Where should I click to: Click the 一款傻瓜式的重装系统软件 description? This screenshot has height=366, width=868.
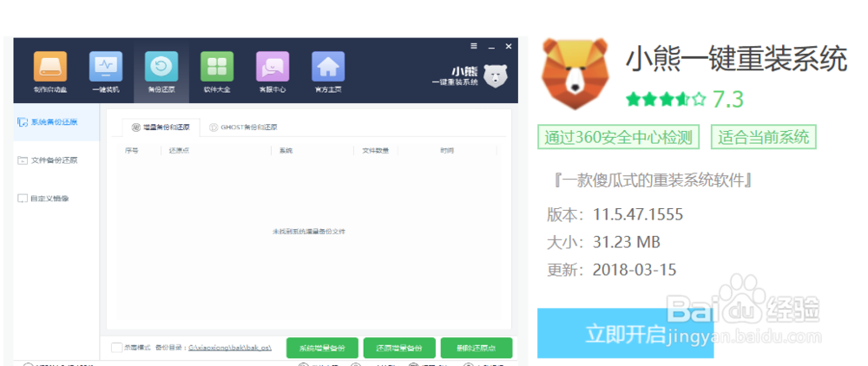652,180
